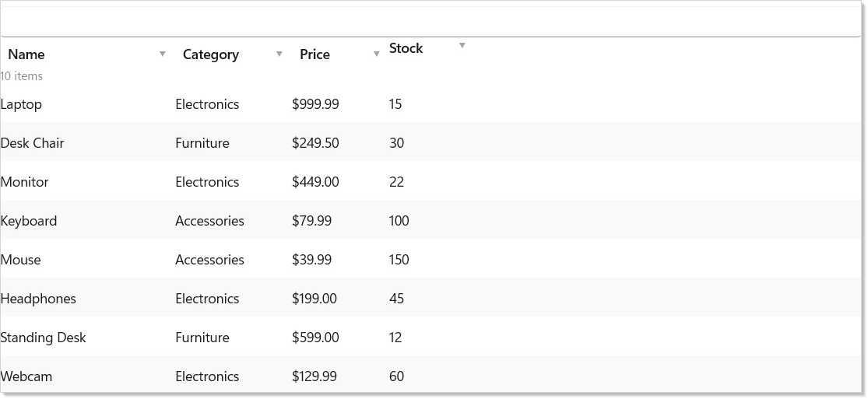Select the Keyboard row
This screenshot has width=868, height=399.
(430, 219)
